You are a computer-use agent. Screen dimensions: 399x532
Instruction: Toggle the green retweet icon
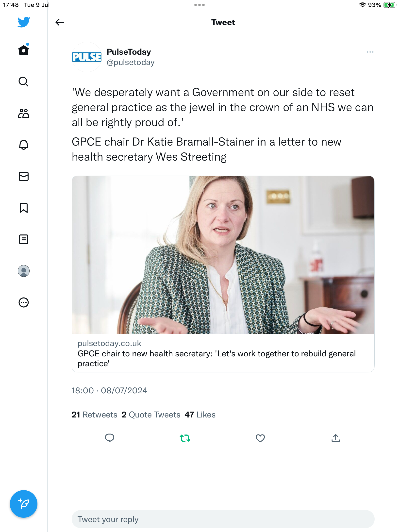point(185,438)
